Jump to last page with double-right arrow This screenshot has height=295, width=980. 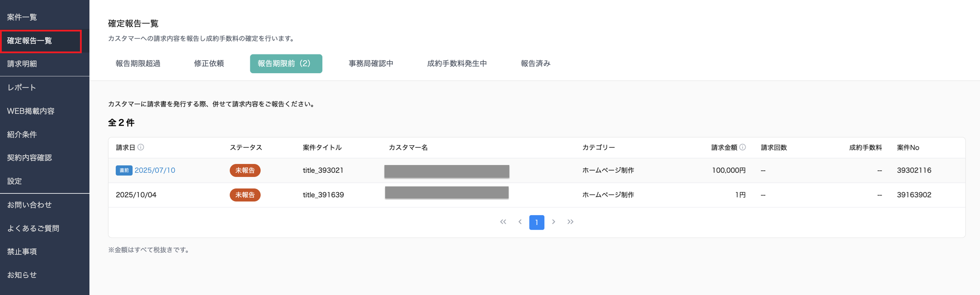coord(570,222)
